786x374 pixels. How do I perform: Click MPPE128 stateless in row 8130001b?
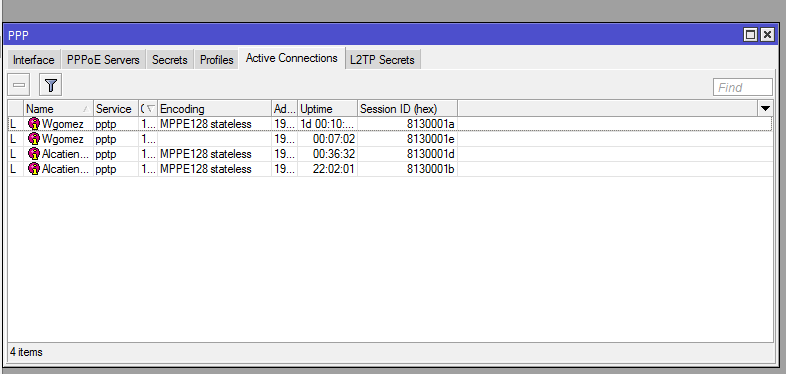tap(206, 169)
